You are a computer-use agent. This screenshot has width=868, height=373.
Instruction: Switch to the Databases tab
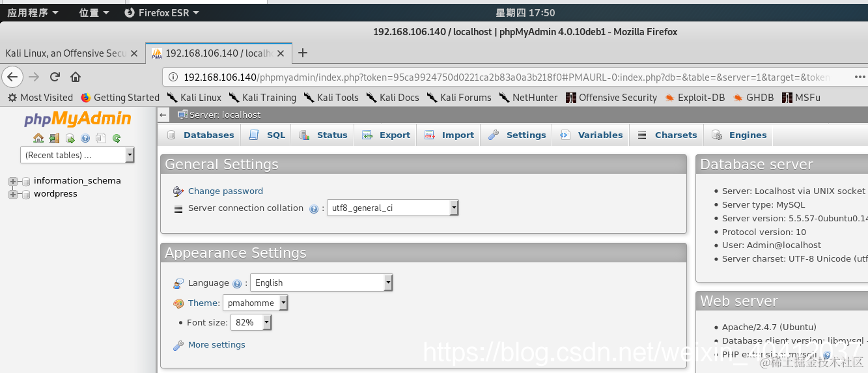[200, 135]
